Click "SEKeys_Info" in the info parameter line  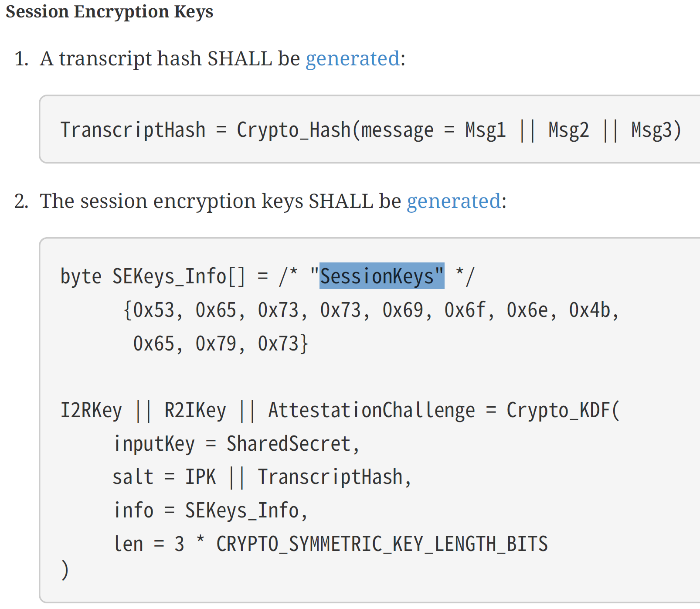coord(242,510)
